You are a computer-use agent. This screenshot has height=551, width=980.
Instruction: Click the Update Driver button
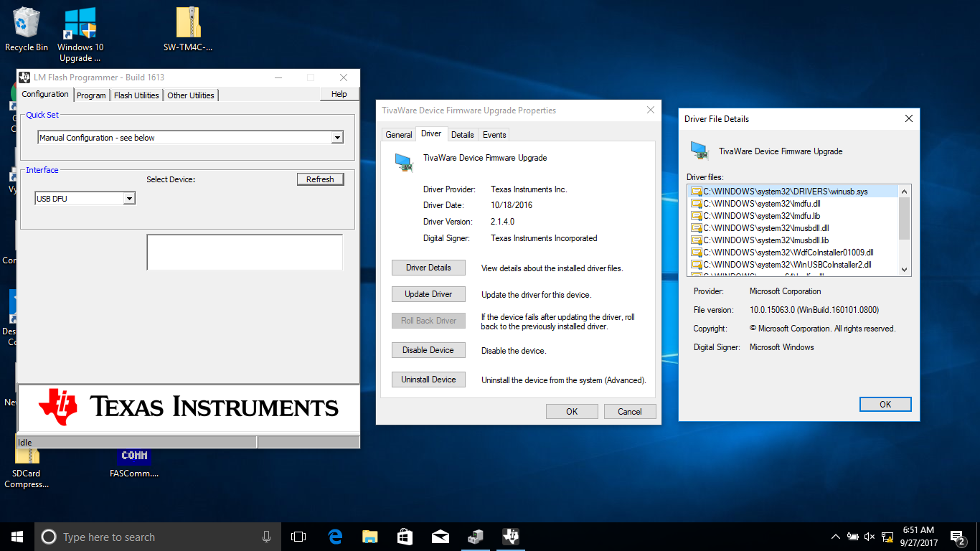(x=428, y=294)
